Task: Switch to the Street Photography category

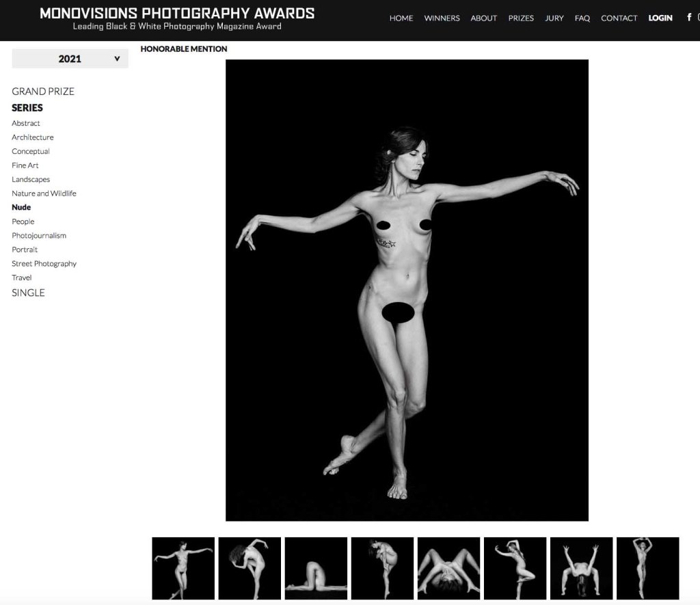Action: pyautogui.click(x=44, y=263)
